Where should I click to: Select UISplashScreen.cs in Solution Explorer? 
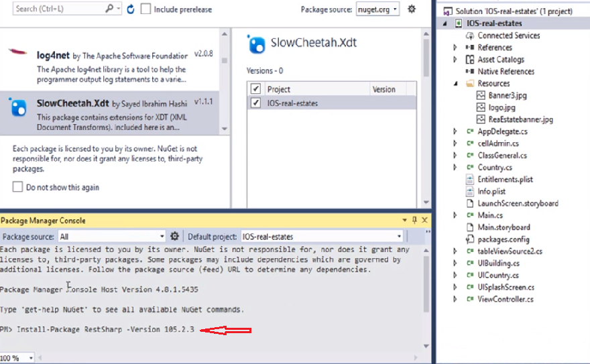[x=506, y=288]
